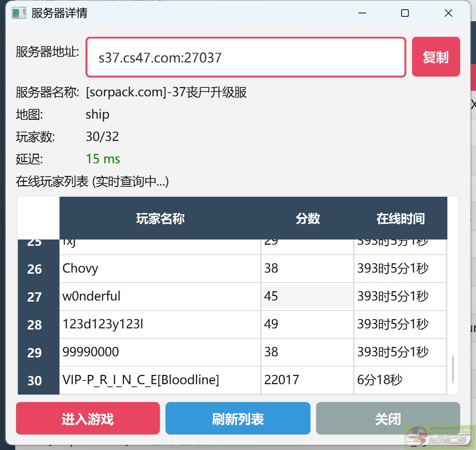
Task: Minimize the server details window
Action: [362, 13]
